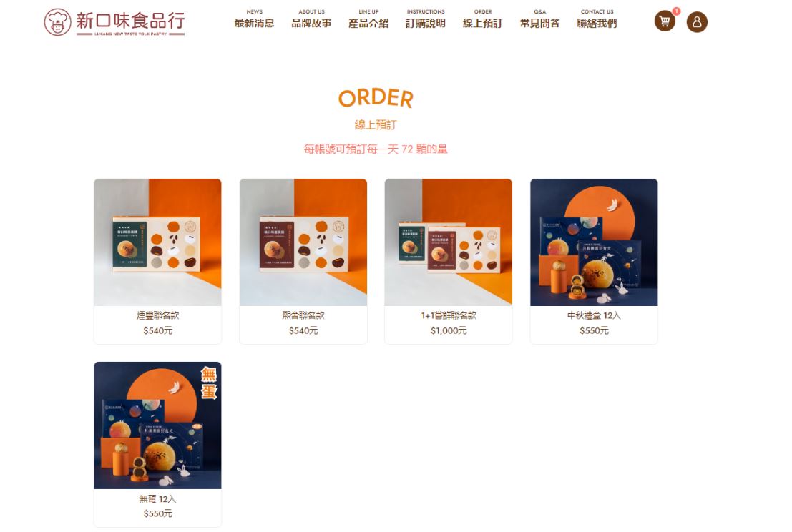The width and height of the screenshot is (792, 532).
Task: Open 訂購說明 Instructions page
Action: point(425,19)
